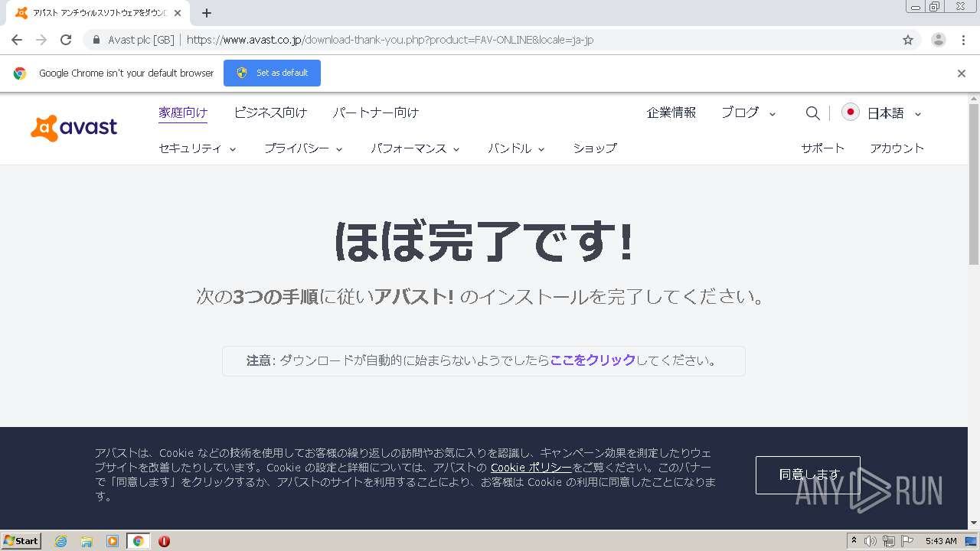
Task: Launch media player from the taskbar
Action: point(113,541)
